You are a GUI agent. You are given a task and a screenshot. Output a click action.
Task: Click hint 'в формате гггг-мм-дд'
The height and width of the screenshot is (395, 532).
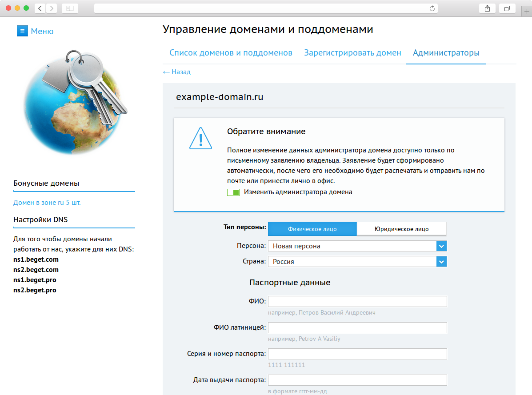pos(297,391)
